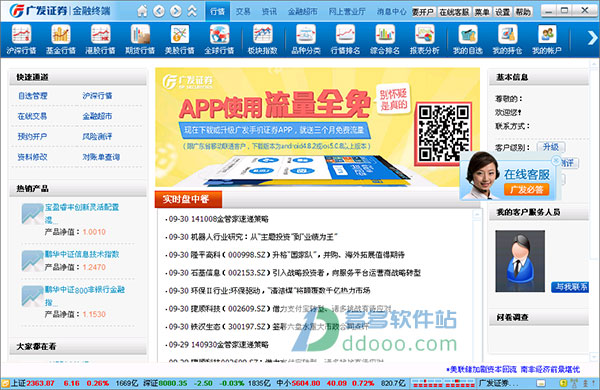Screen dimensions: 600x390
Task: Open 报表分析 toolbar icon
Action: pos(424,39)
